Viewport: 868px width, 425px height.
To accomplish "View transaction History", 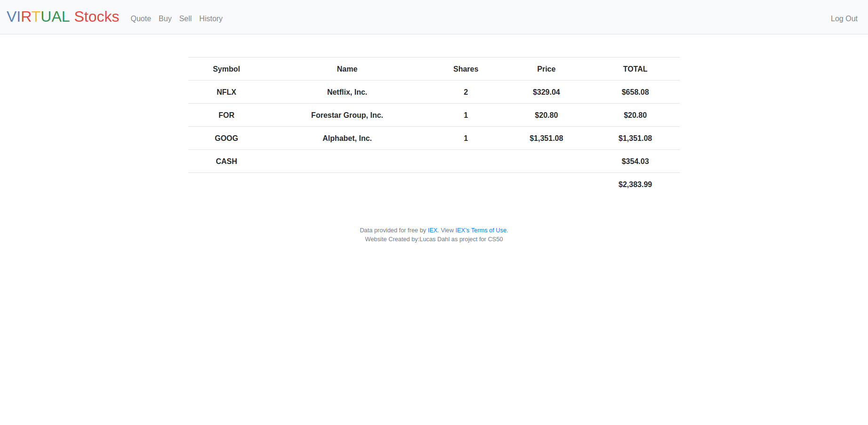I will (211, 18).
